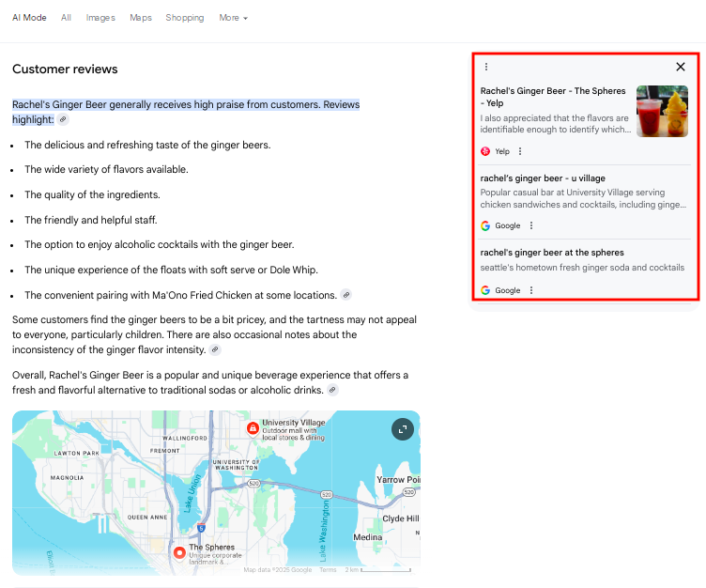Click Medina label on the map

click(x=367, y=537)
